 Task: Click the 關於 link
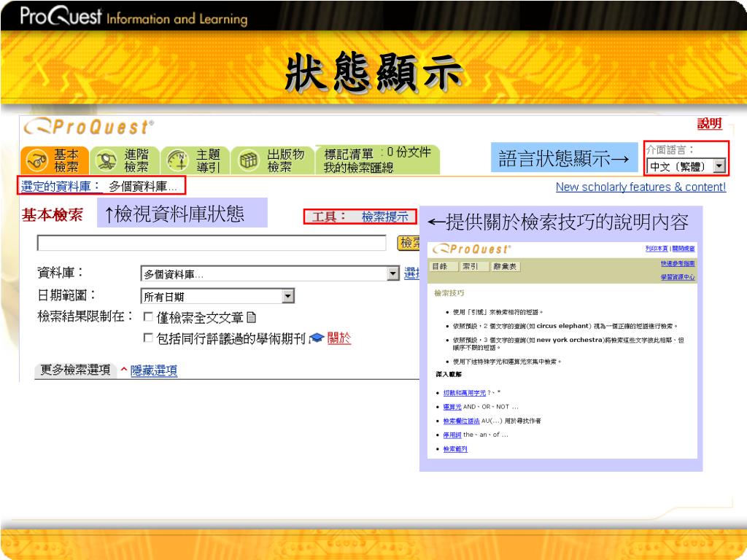click(x=339, y=338)
